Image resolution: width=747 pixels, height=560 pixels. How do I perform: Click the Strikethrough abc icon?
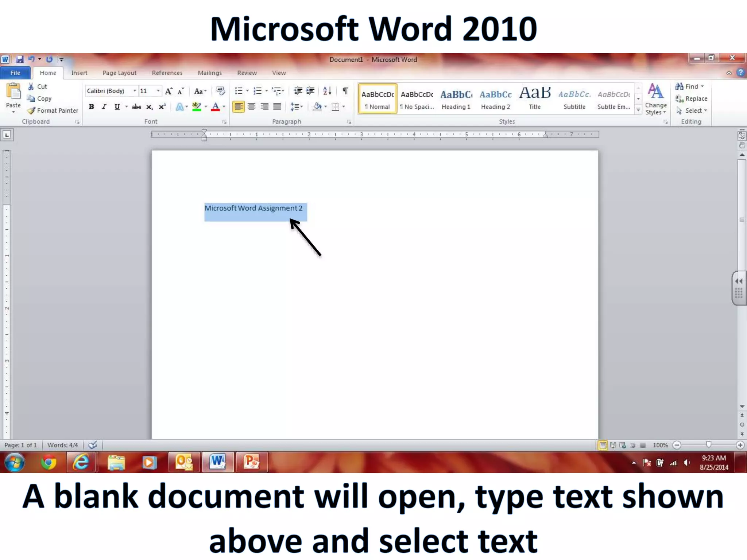tap(136, 107)
